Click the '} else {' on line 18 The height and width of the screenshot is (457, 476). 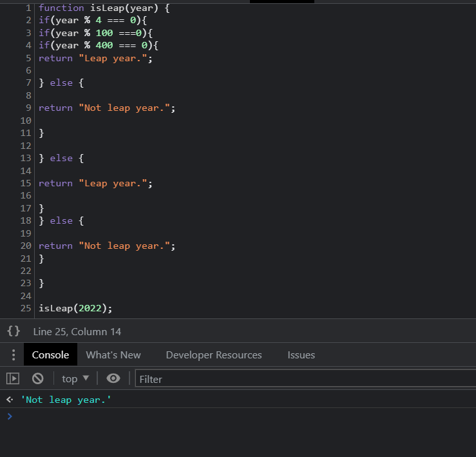tap(61, 220)
